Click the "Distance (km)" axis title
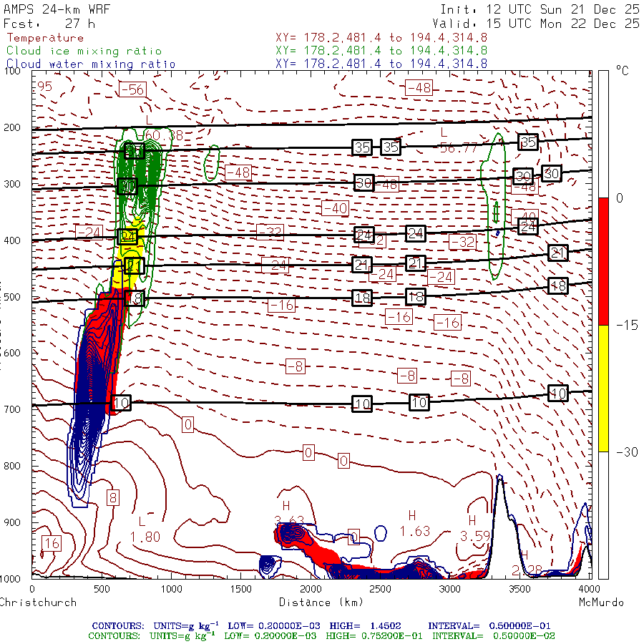The height and width of the screenshot is (644, 644). click(321, 602)
